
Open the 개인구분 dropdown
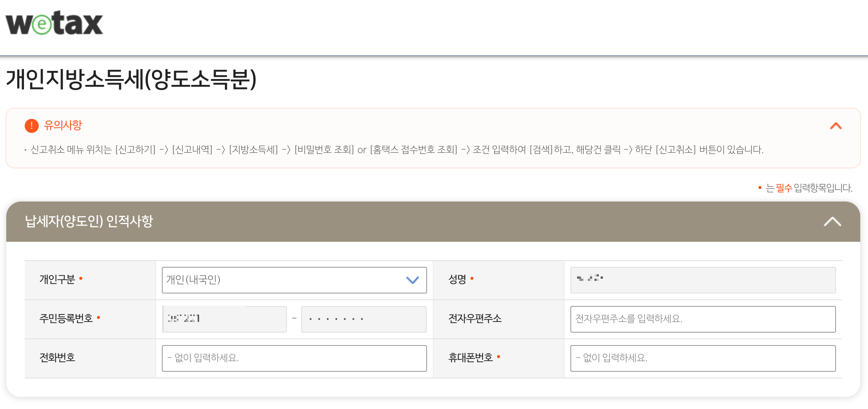tap(294, 280)
